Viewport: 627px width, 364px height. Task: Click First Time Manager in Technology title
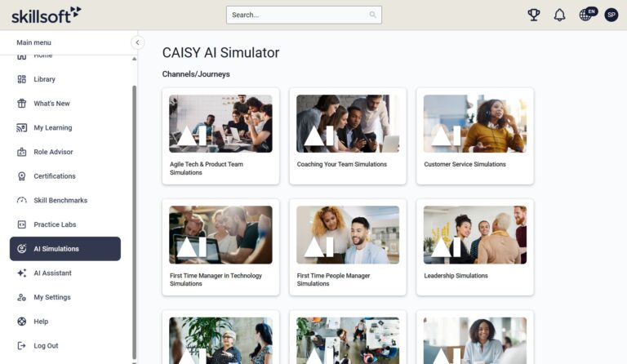[216, 280]
